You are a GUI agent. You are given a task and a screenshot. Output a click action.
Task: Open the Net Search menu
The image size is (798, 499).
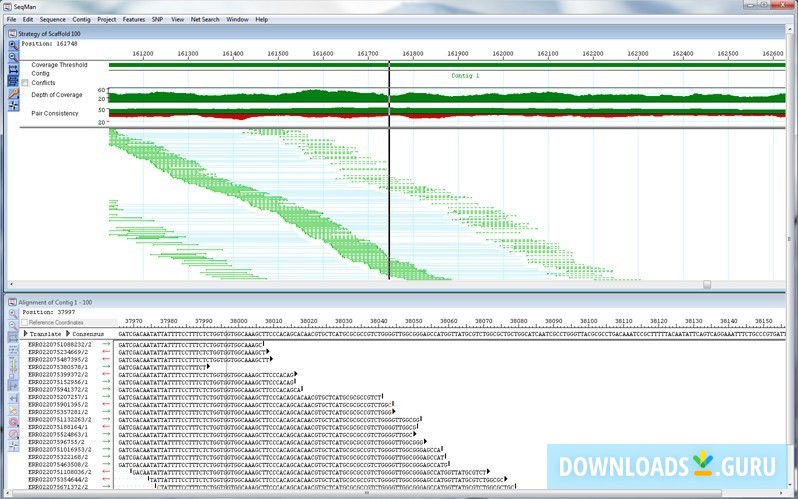tap(205, 19)
